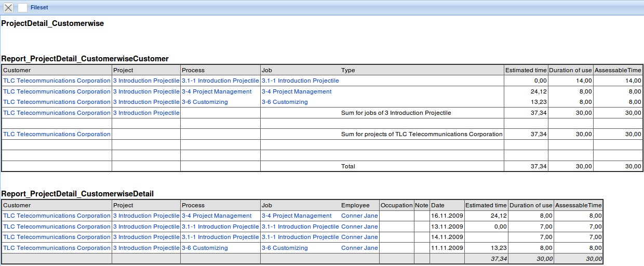
Task: Open the 3-6 Customizing job link in the upper table
Action: (284, 102)
